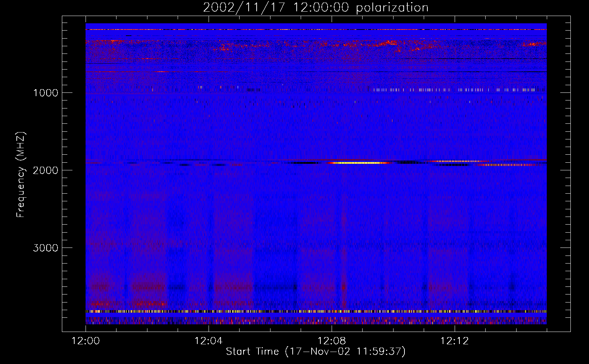
Task: Click the 'Start Time (17-Nov-02 11:59:37)' label
Action: (316, 352)
